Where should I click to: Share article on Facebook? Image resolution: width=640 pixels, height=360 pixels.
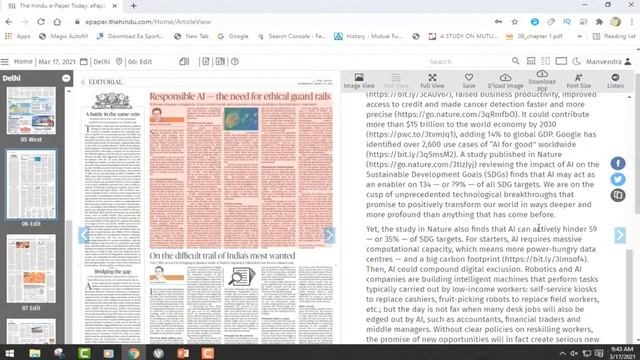coord(618,163)
